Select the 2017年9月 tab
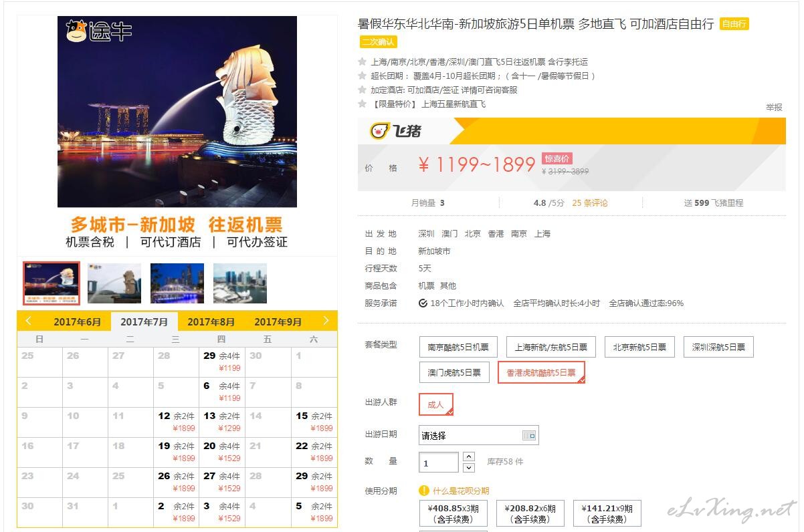The image size is (804, 532). 278,321
